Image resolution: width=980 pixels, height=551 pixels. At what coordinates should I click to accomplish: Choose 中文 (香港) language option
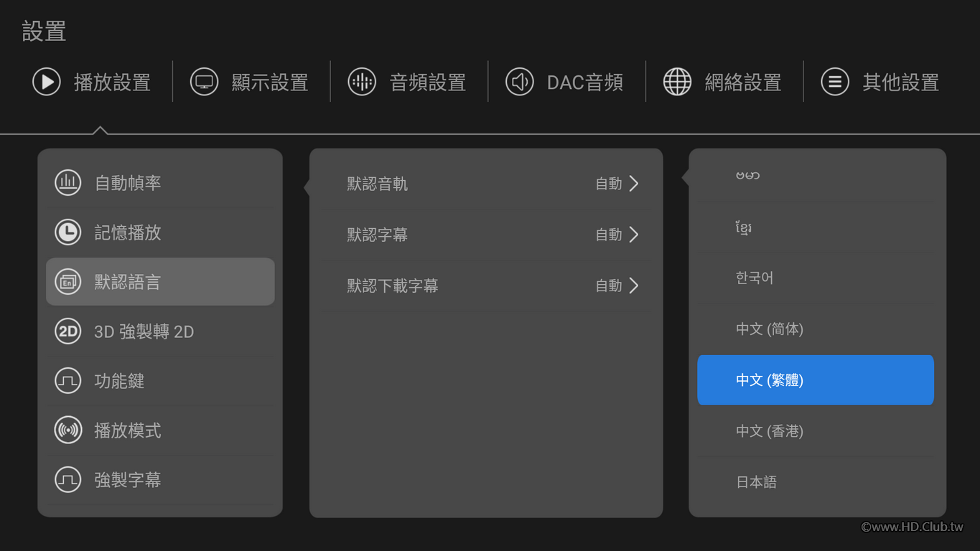(816, 431)
